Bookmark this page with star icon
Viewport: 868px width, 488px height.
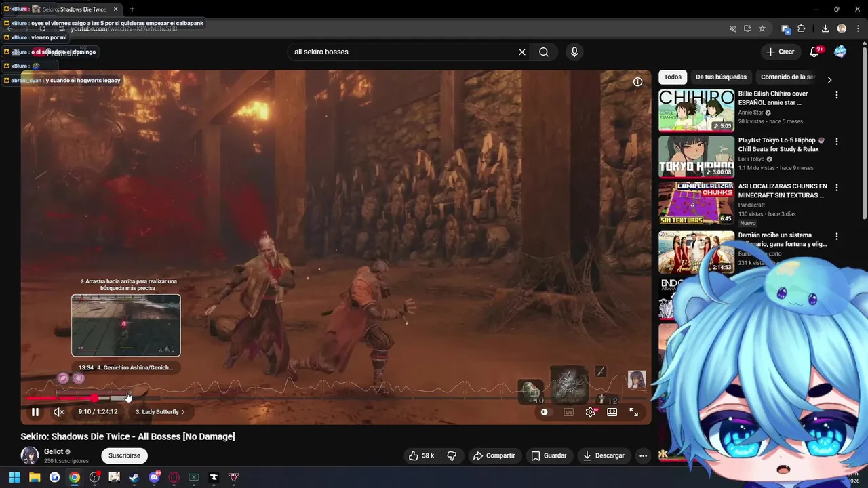click(x=762, y=28)
